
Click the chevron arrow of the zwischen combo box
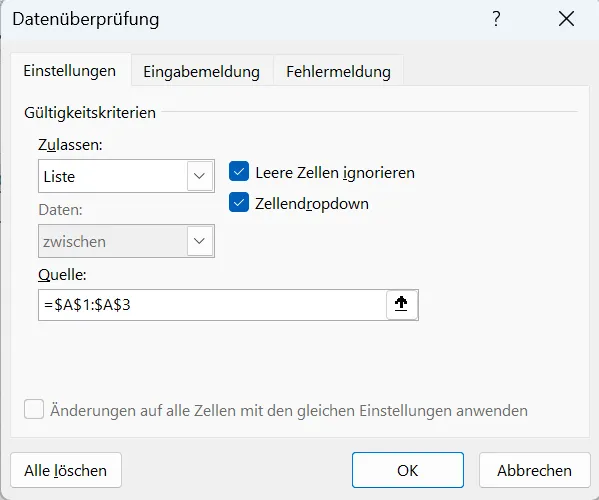pos(199,241)
